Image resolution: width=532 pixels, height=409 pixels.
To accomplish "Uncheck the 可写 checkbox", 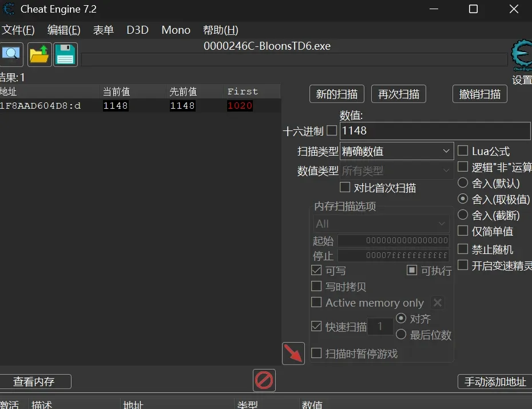I will tap(316, 271).
